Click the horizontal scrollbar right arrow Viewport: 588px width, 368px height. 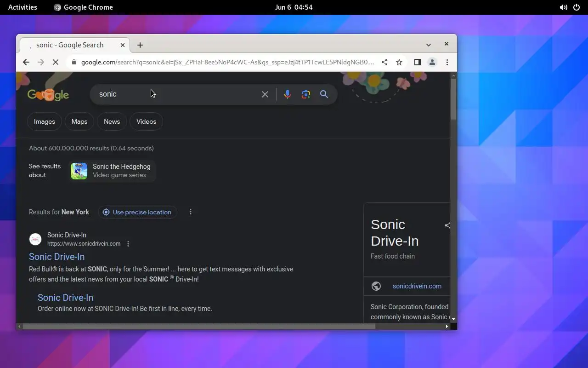[447, 327]
